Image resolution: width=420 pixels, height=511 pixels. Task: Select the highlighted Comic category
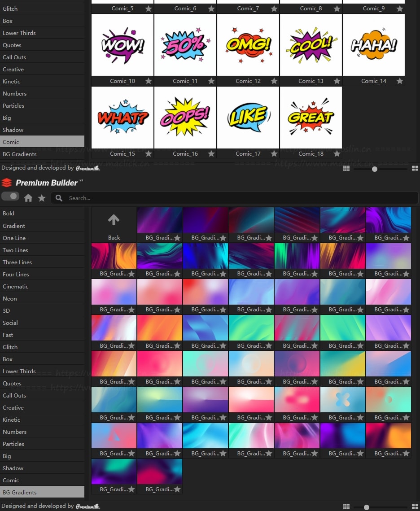42,142
